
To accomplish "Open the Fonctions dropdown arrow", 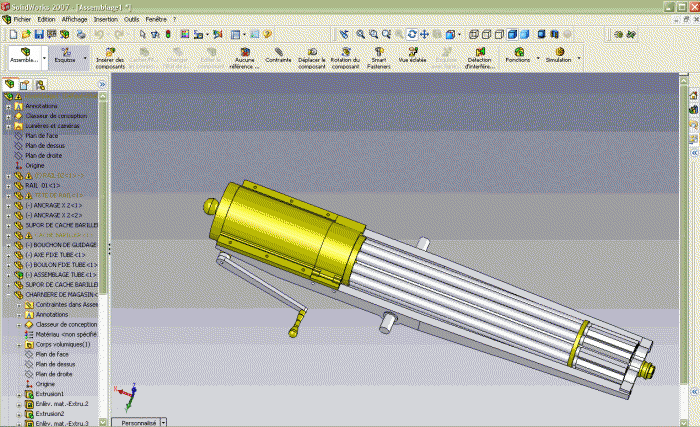I will click(538, 58).
